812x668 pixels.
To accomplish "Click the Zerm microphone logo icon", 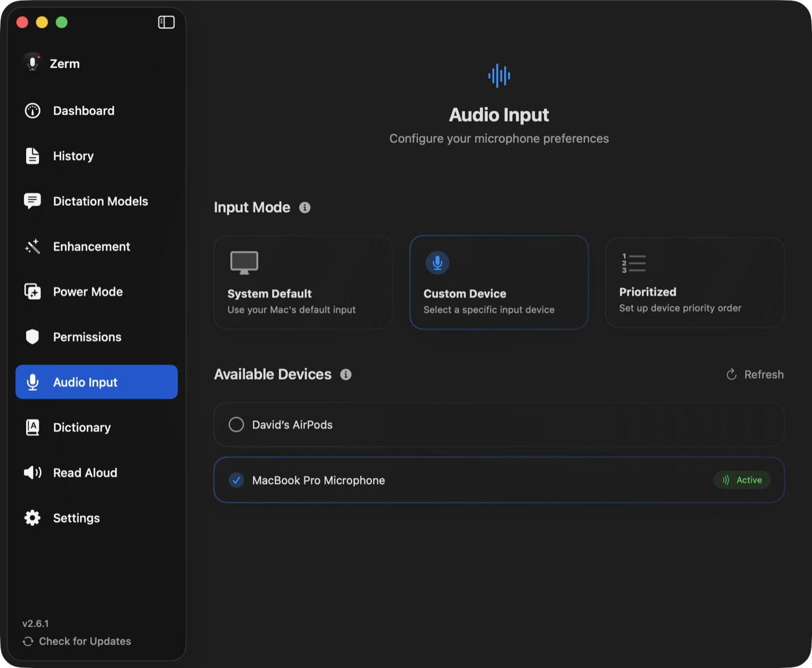I will (32, 63).
